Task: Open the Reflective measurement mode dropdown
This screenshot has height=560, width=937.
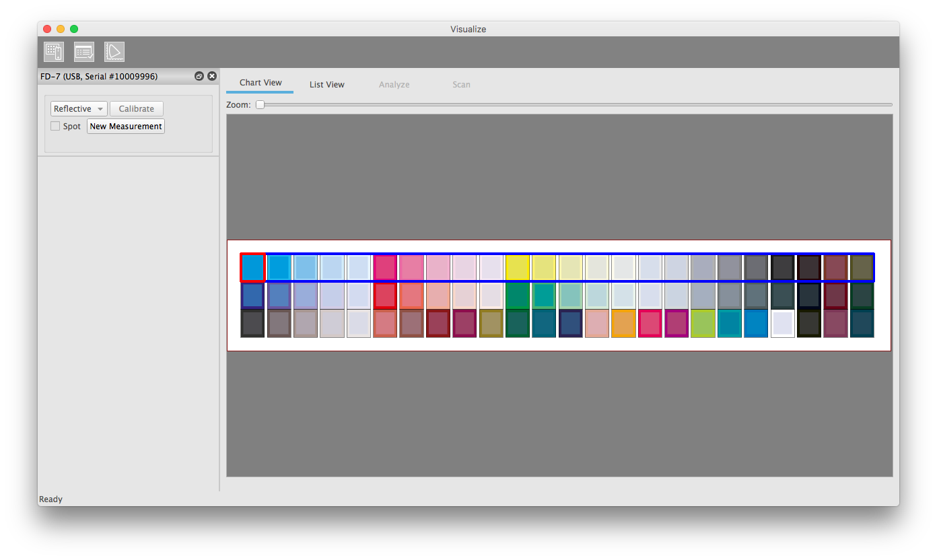Action: pyautogui.click(x=79, y=109)
